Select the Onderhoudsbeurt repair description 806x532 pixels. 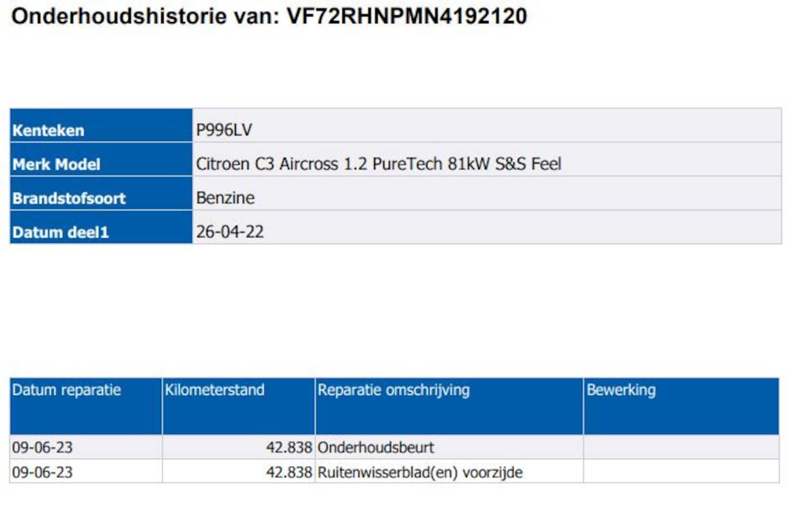click(x=375, y=447)
